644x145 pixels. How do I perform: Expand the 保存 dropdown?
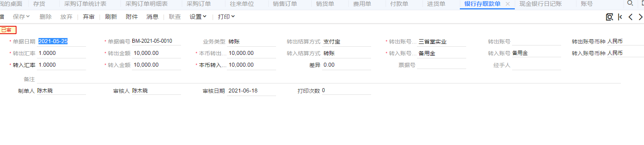click(21, 17)
